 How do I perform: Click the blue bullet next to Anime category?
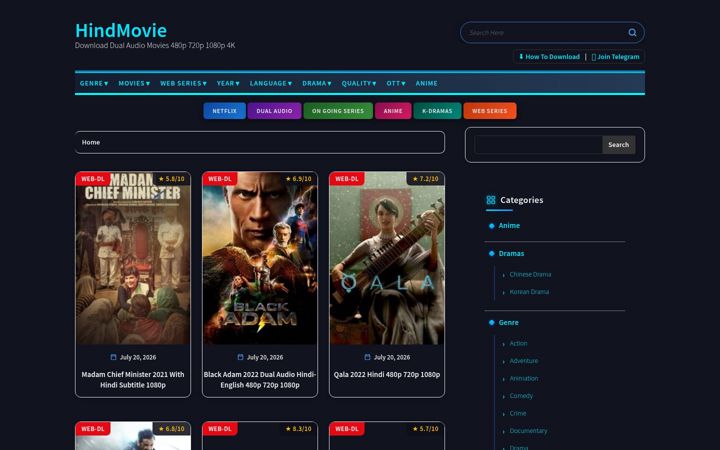pos(491,226)
